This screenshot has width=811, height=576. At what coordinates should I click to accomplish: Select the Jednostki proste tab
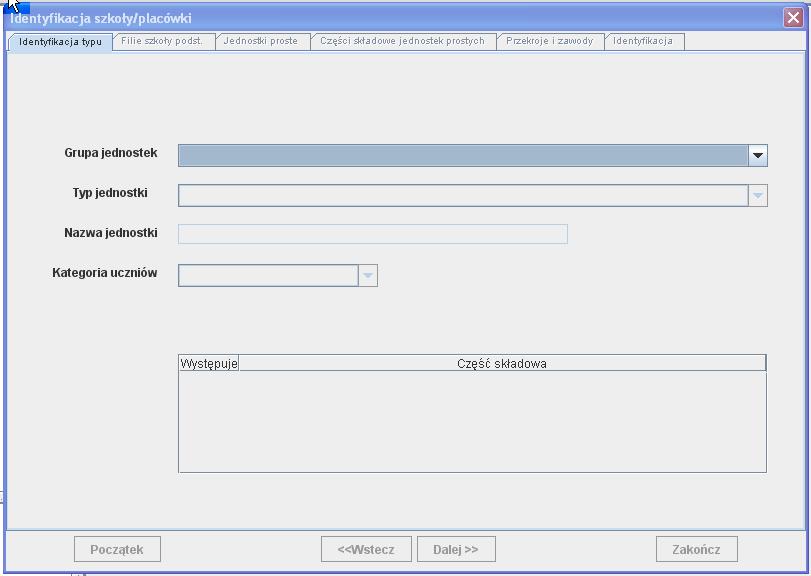[261, 41]
